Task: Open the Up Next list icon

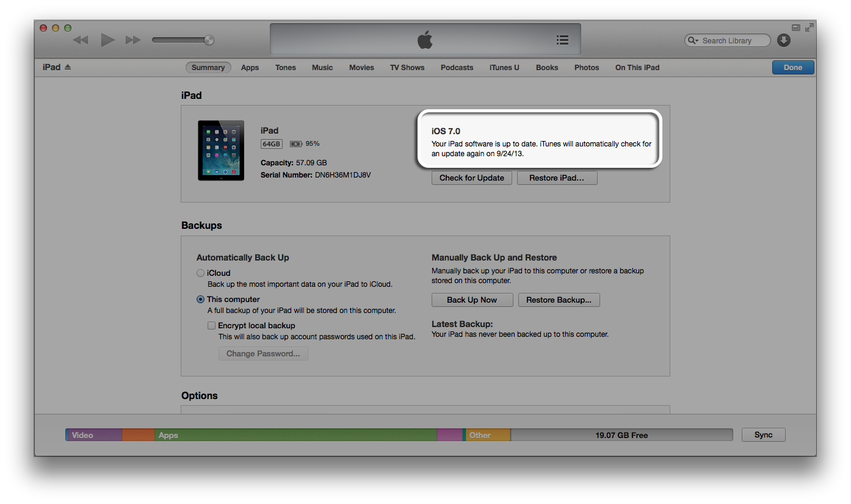Action: tap(562, 40)
